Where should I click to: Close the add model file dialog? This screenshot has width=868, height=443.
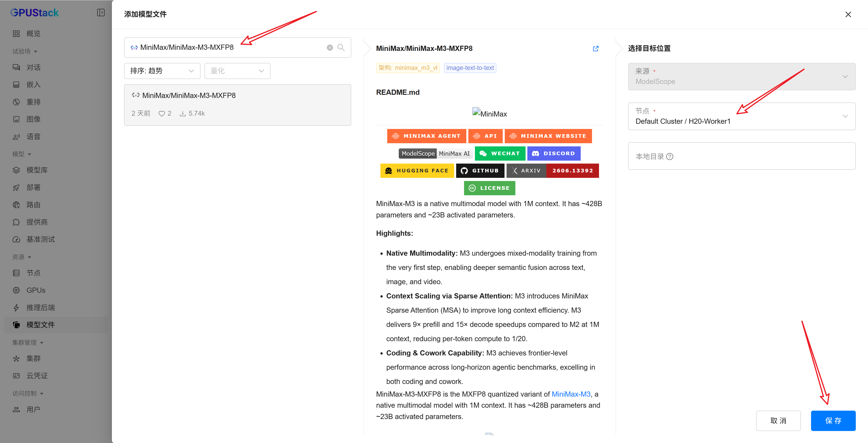(848, 14)
